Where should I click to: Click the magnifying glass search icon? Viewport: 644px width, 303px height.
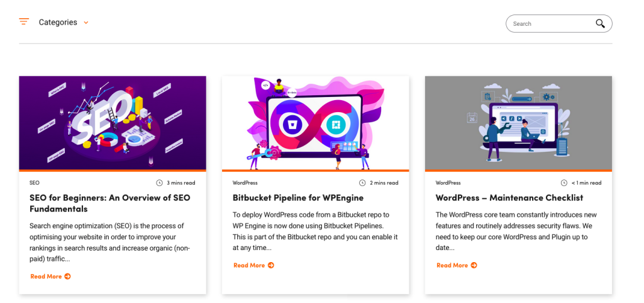pyautogui.click(x=600, y=23)
